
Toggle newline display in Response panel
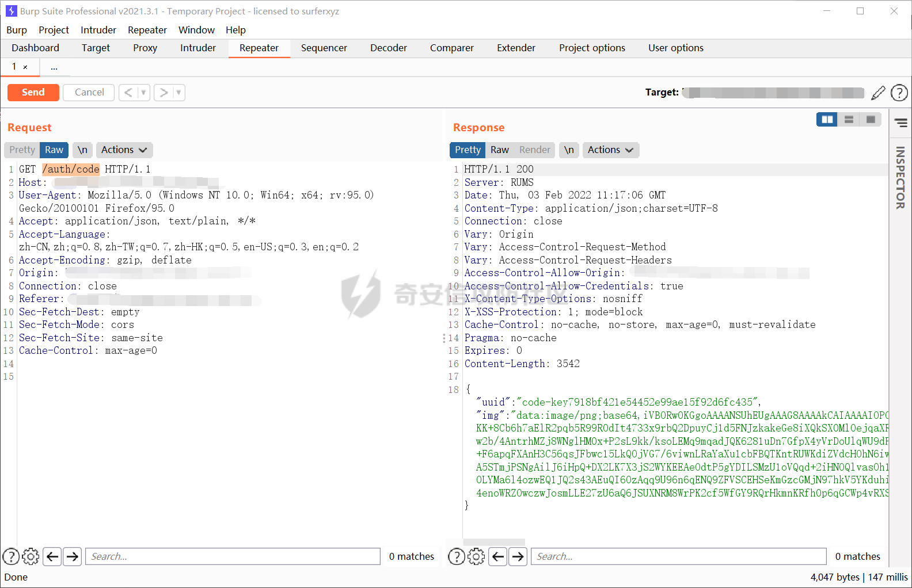(569, 150)
